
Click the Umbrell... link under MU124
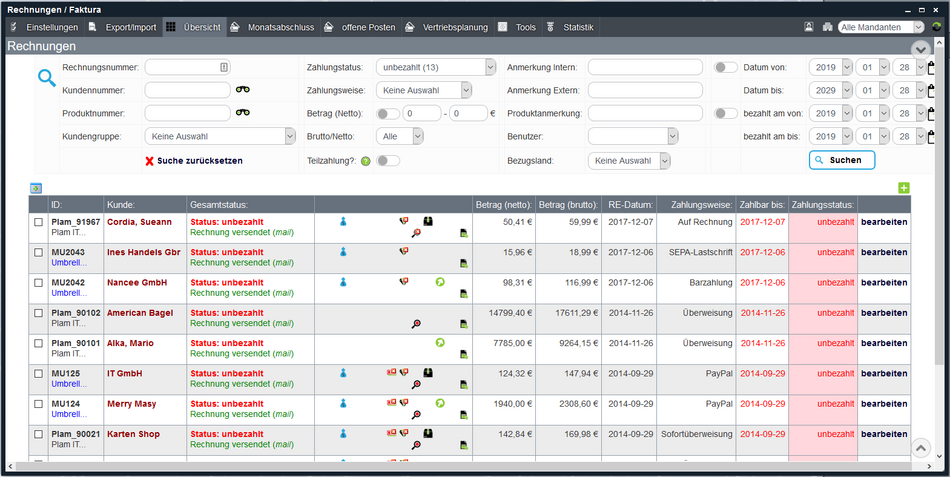[69, 414]
